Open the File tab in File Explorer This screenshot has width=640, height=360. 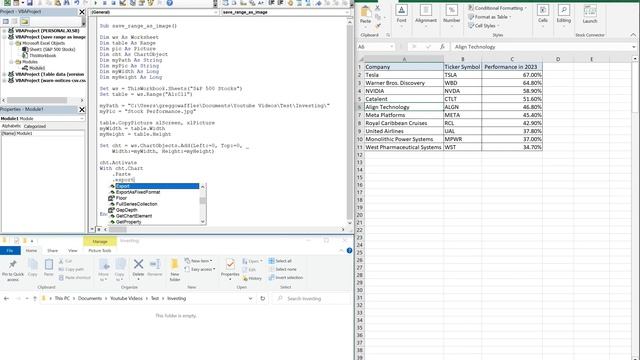click(x=10, y=250)
